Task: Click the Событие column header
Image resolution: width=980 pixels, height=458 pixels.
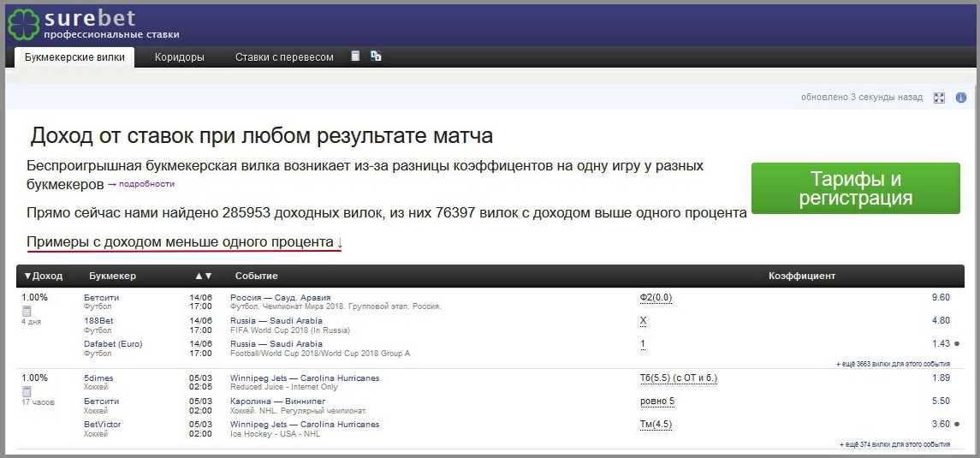Action: click(x=256, y=276)
